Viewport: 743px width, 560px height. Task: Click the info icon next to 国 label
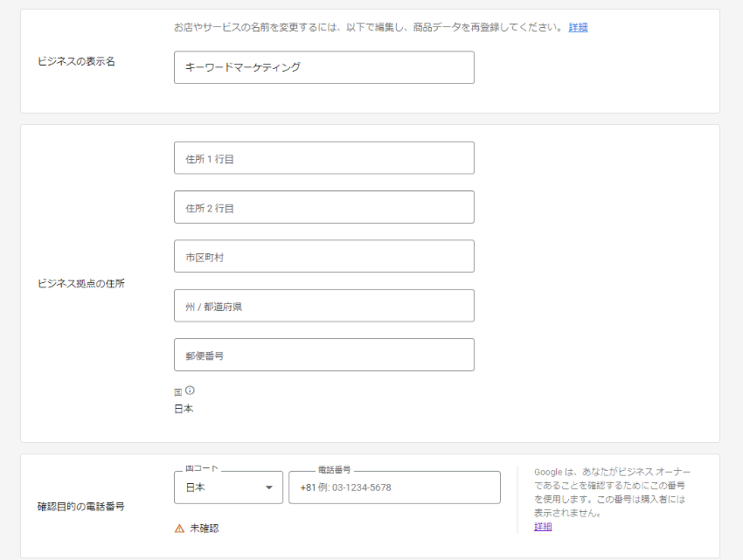(190, 391)
